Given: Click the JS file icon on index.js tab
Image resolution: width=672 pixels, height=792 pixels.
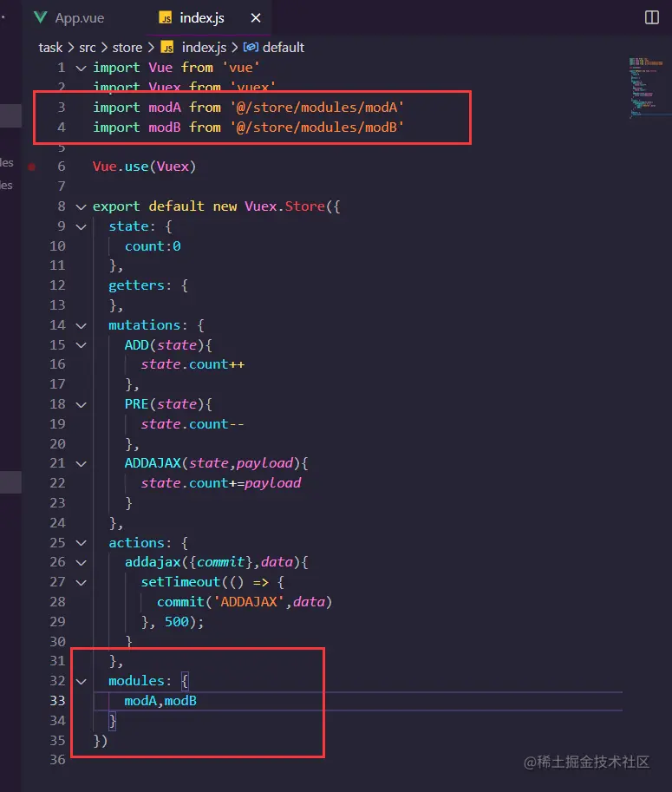Looking at the screenshot, I should point(165,18).
